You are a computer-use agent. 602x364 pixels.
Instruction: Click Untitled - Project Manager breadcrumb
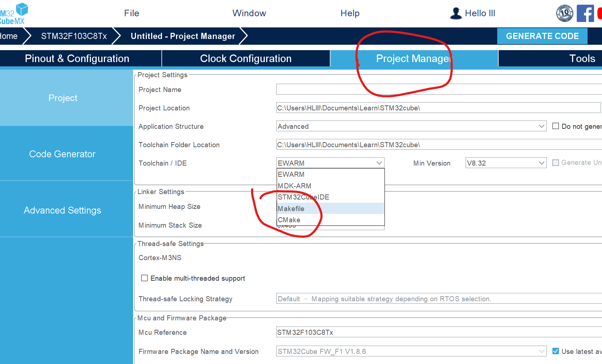click(x=183, y=36)
